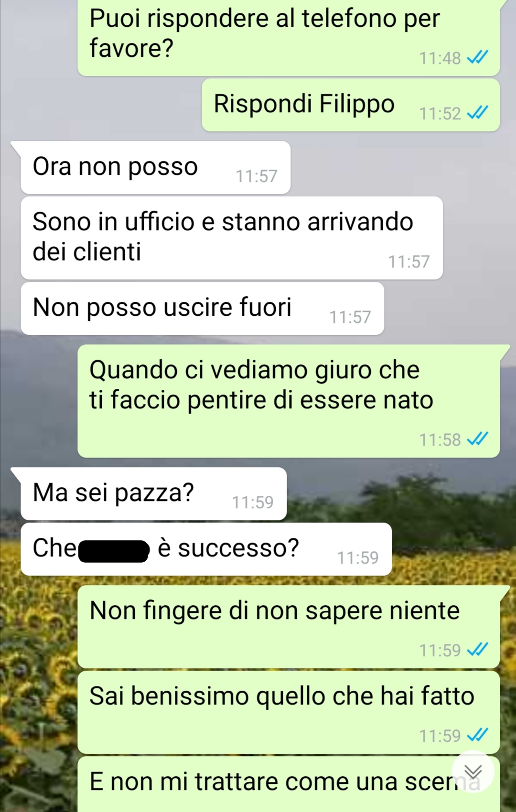Tap message 'Sono in ufficio e stanno arrivando'
This screenshot has width=516, height=812.
[232, 238]
